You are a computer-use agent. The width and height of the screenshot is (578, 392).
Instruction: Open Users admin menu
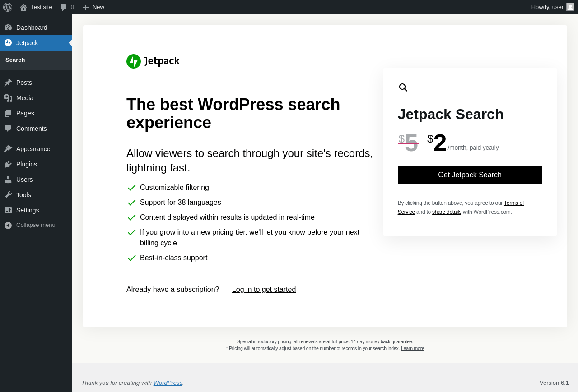[x=36, y=180]
